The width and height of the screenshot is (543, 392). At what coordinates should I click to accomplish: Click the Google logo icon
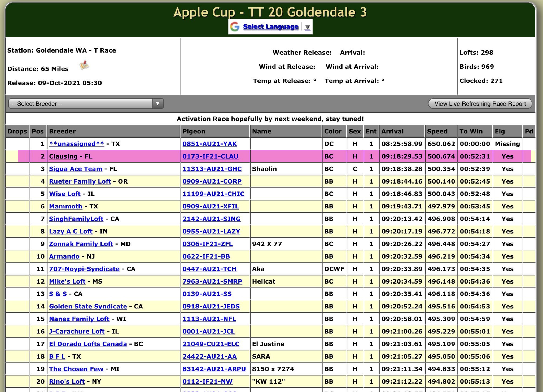[235, 27]
